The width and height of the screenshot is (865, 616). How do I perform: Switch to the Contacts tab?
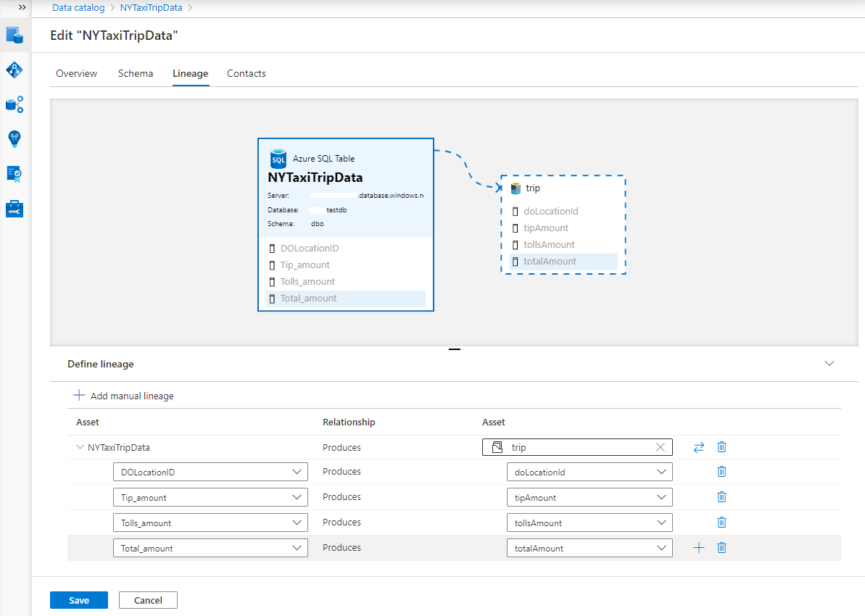tap(246, 73)
